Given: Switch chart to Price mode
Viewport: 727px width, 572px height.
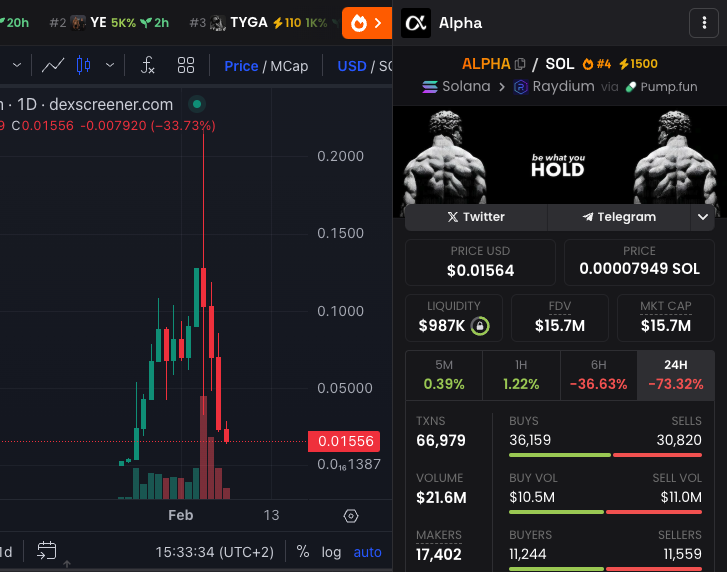Looking at the screenshot, I should coord(241,66).
